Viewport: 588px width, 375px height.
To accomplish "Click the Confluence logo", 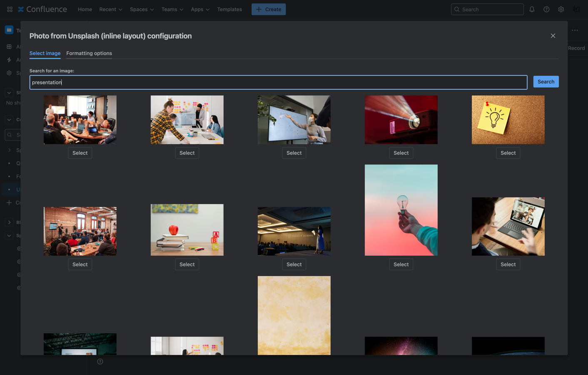I will click(x=42, y=9).
